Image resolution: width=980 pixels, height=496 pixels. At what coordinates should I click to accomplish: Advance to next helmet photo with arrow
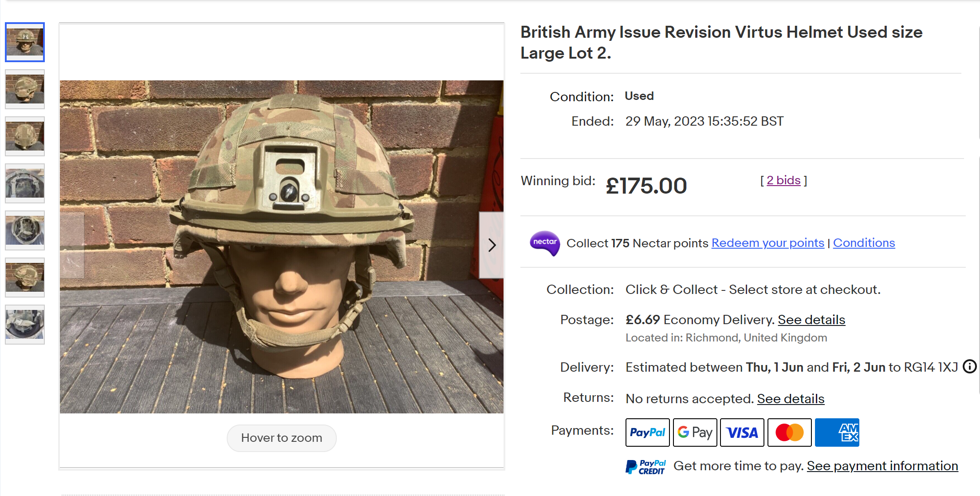tap(492, 245)
